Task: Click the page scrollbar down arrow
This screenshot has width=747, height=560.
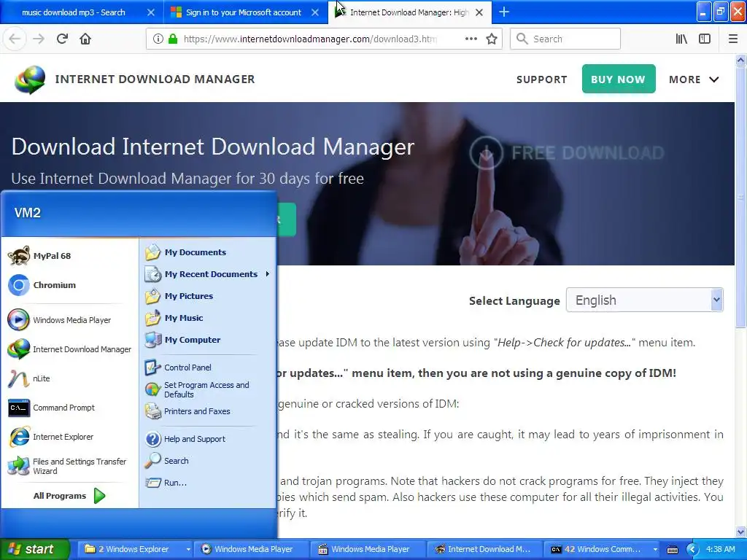Action: point(741,532)
